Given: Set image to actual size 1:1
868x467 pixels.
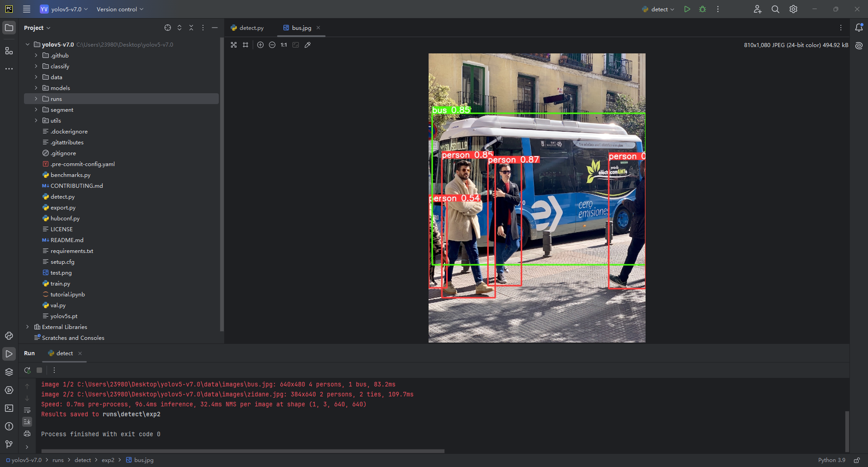Looking at the screenshot, I should [284, 45].
